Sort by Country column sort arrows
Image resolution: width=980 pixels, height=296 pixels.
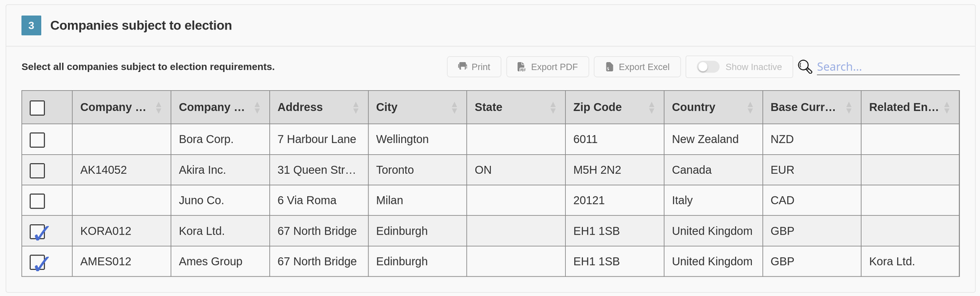pos(750,108)
